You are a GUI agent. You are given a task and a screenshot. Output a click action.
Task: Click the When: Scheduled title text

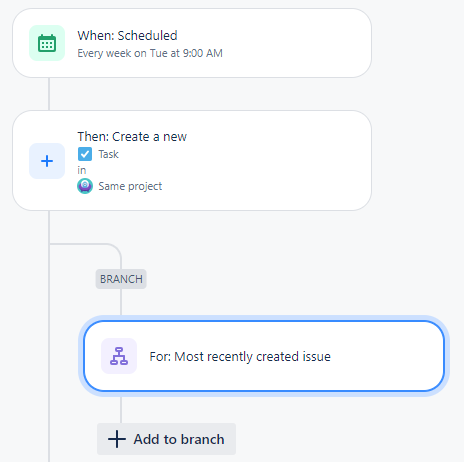pos(127,36)
